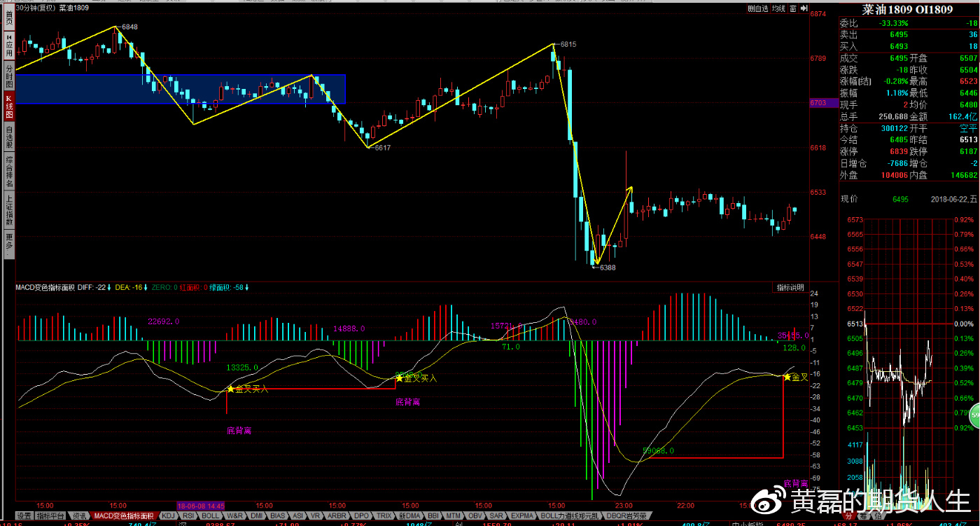This screenshot has height=526, width=980.
Task: Switch to BIAS indicator tab
Action: pos(278,515)
